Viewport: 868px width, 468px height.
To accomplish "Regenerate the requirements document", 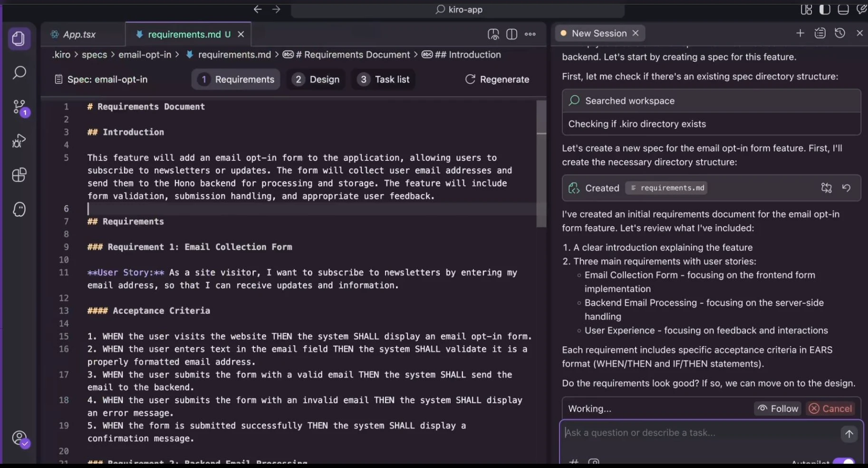I will click(x=497, y=79).
